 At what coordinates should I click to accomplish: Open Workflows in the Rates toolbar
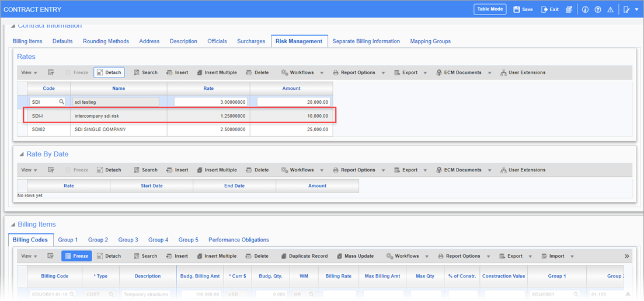[302, 72]
